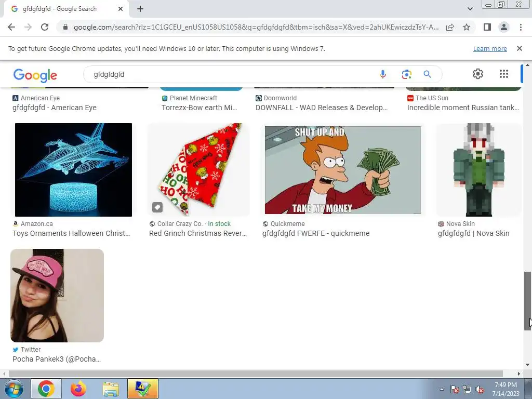Screen dimensions: 532x399
Task: Open Chrome three-dot menu
Action: click(521, 27)
